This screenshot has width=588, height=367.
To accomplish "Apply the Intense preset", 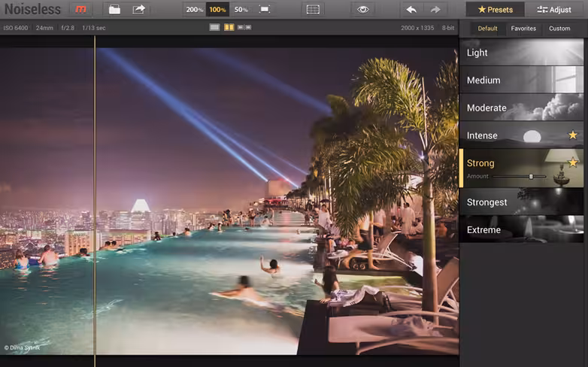I will click(x=522, y=135).
